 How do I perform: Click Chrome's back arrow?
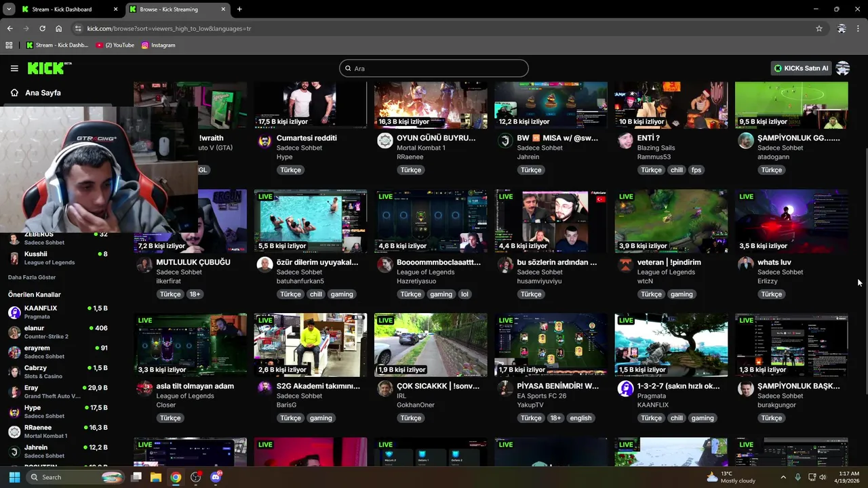(x=9, y=28)
